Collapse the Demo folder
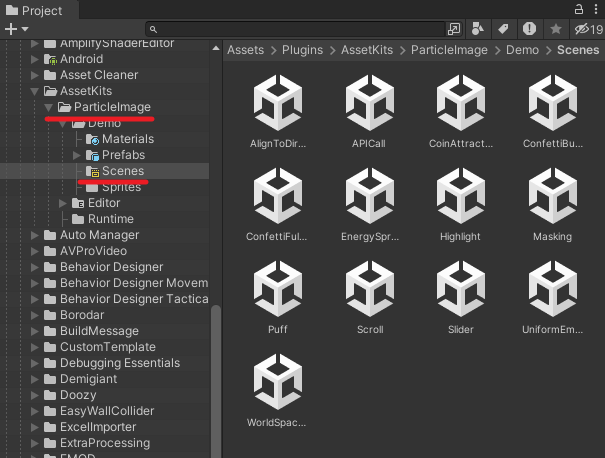Image resolution: width=605 pixels, height=458 pixels. [x=63, y=123]
